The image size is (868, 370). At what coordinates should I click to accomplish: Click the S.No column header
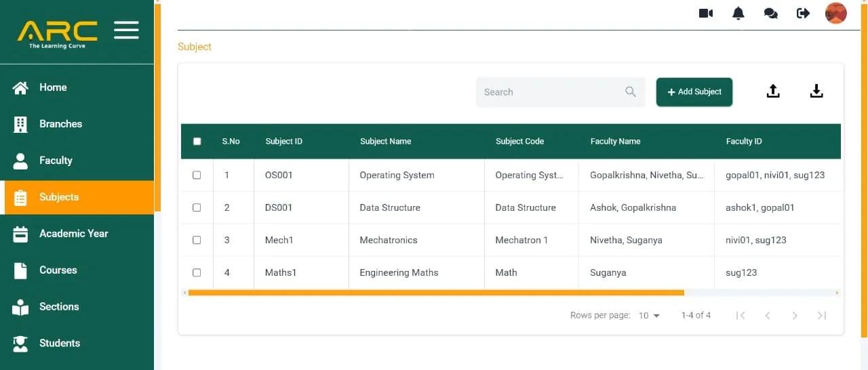(231, 142)
